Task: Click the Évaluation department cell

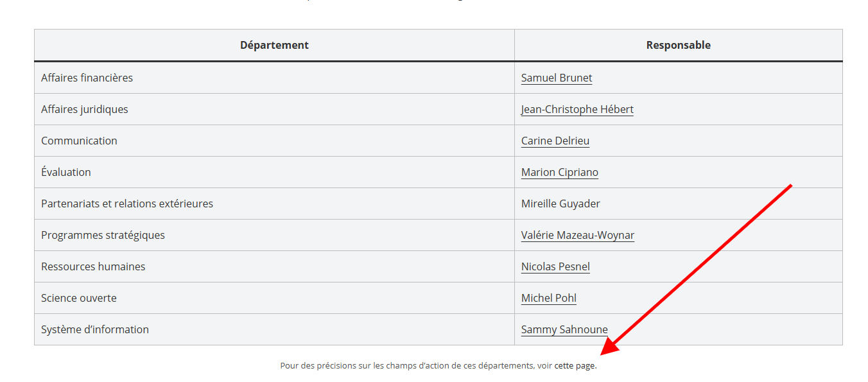Action: point(65,172)
